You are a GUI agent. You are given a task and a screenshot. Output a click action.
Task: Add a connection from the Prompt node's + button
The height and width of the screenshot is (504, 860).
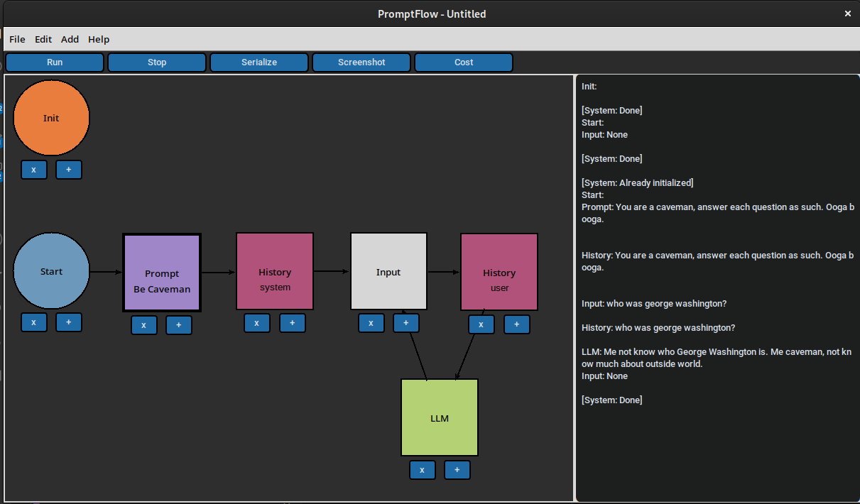[x=179, y=325]
